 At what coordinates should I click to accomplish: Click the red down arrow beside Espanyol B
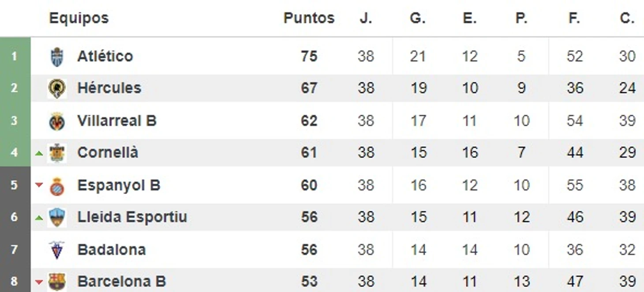[39, 185]
